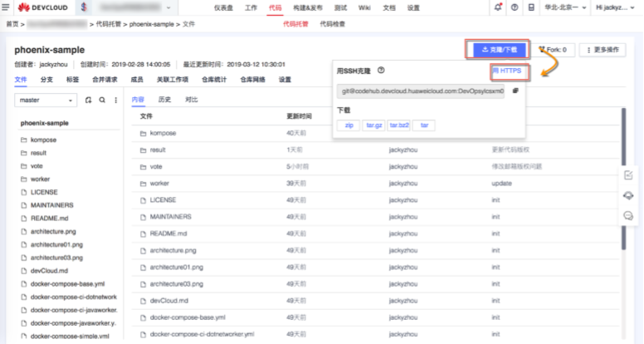Image resolution: width=644 pixels, height=344 pixels.
Task: Switch to the 关联工作项 tab
Action: (173, 79)
